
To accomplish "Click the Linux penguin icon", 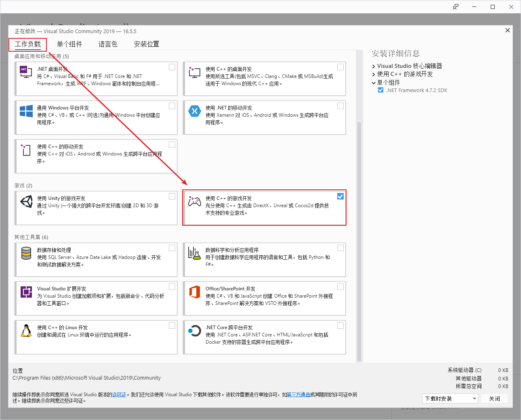I will point(26,330).
